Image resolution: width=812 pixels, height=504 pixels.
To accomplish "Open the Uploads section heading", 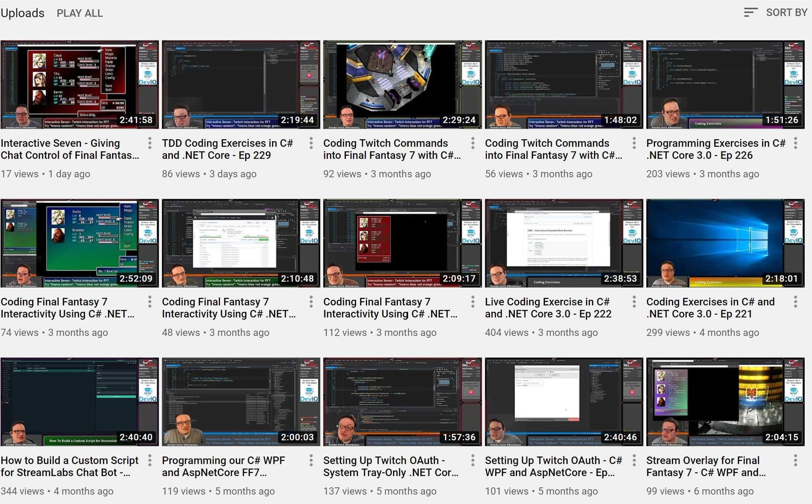I will tap(22, 13).
